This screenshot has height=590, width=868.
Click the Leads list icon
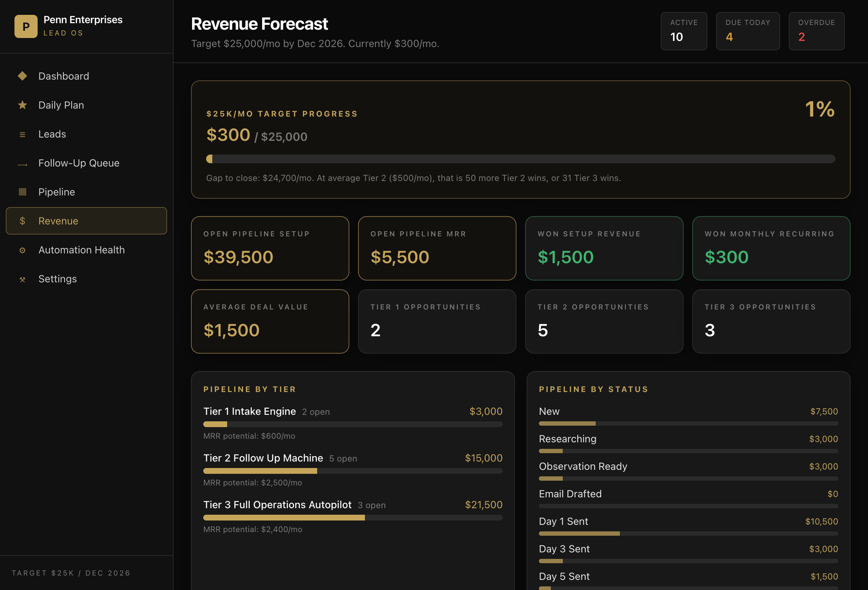point(22,134)
